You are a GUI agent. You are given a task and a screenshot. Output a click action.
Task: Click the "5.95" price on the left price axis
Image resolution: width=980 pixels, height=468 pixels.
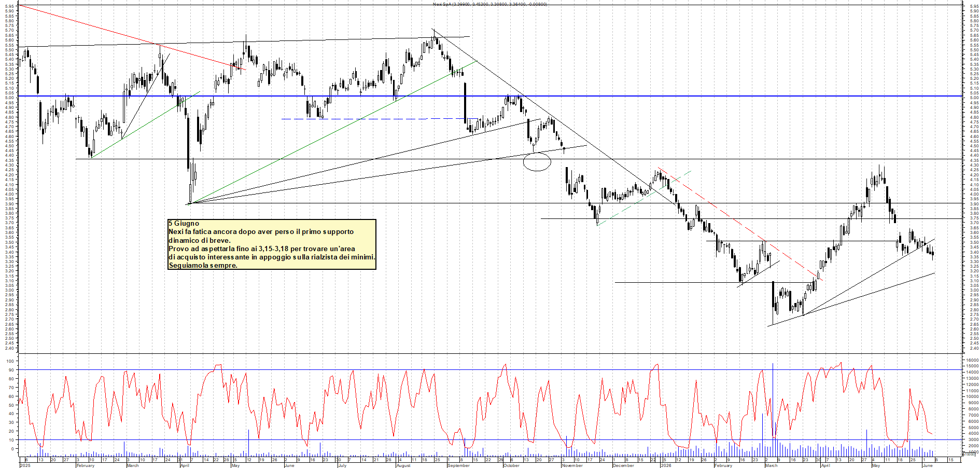coord(9,6)
